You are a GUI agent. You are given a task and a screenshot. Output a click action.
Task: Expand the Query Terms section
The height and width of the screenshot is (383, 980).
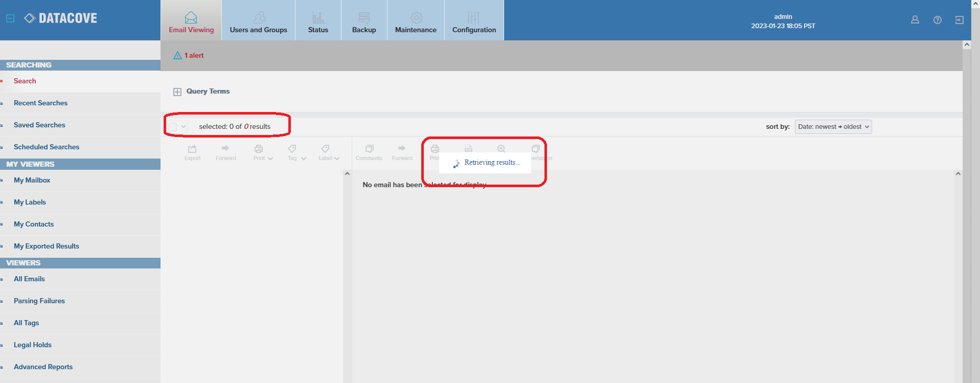[177, 92]
